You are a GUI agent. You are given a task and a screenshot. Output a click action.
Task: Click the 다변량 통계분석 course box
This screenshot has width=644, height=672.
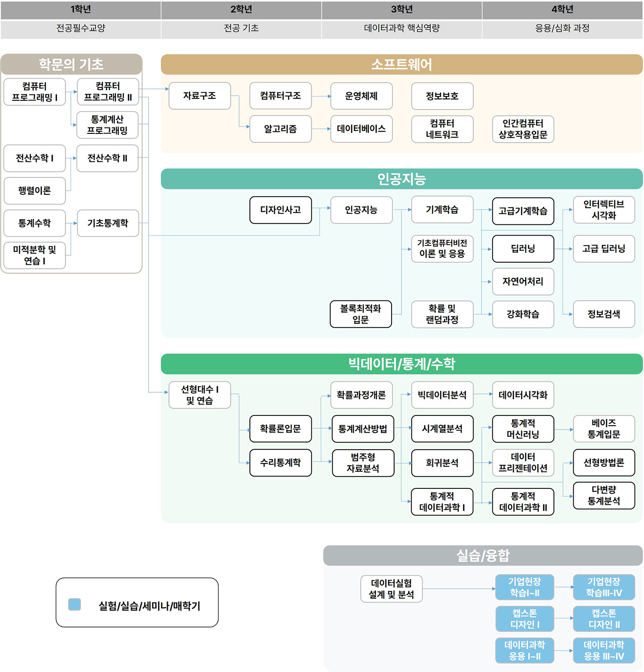click(604, 496)
